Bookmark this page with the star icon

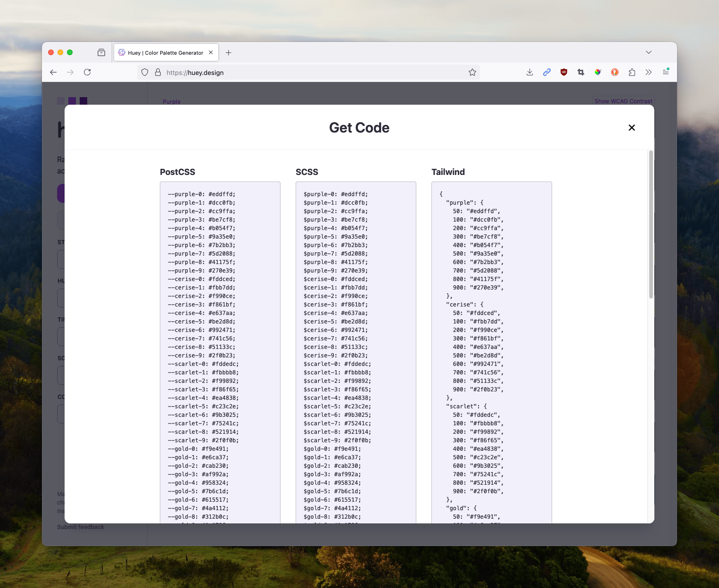pyautogui.click(x=472, y=72)
